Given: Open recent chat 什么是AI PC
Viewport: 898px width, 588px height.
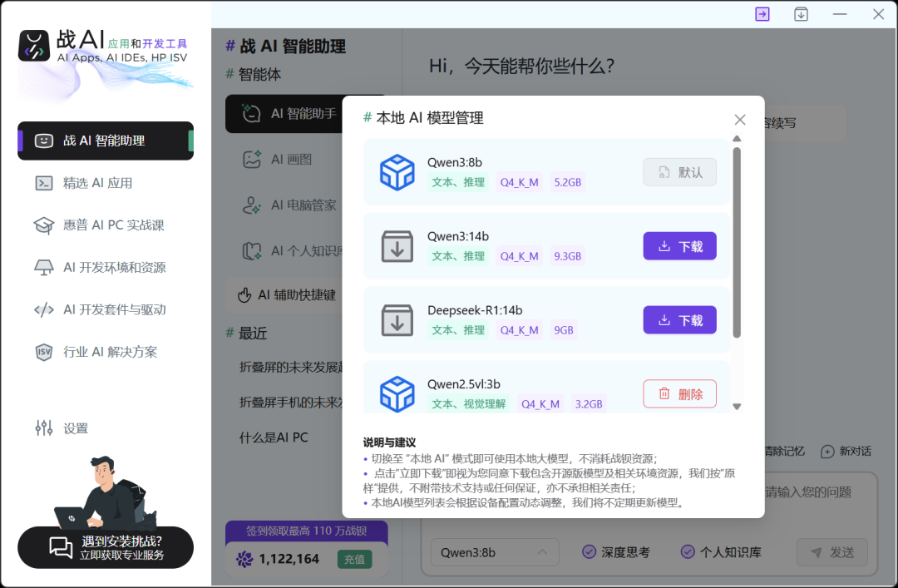Looking at the screenshot, I should click(x=274, y=437).
